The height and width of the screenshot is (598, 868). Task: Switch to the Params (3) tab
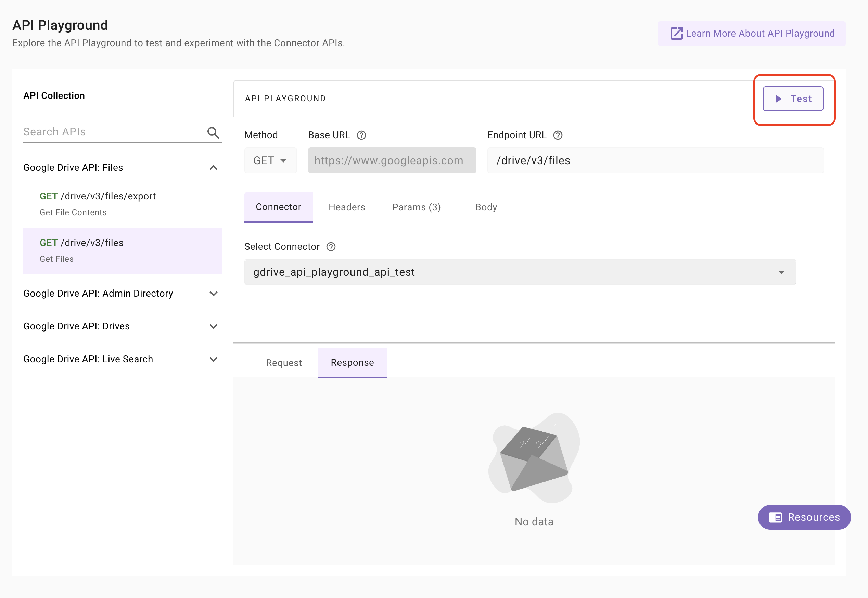416,207
